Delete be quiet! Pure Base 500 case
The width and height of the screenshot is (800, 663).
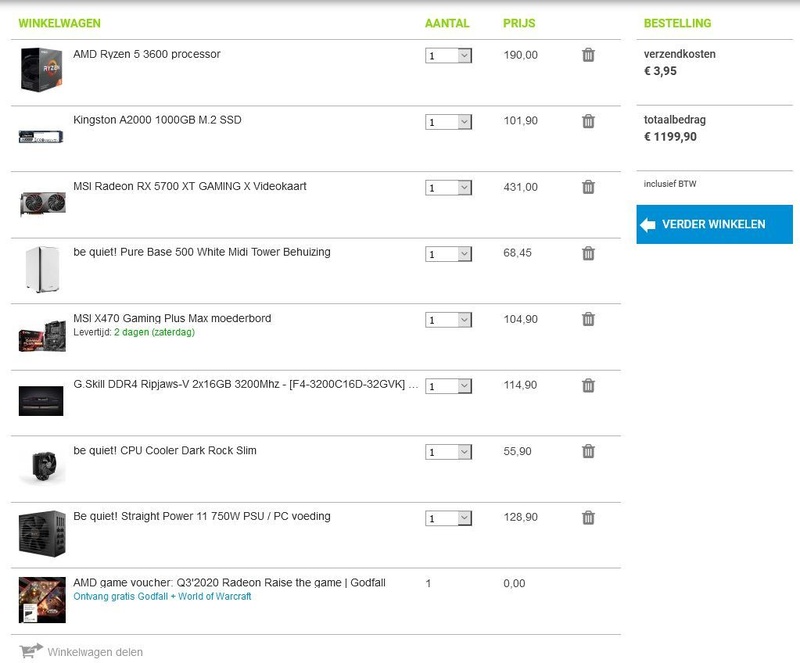tap(588, 253)
